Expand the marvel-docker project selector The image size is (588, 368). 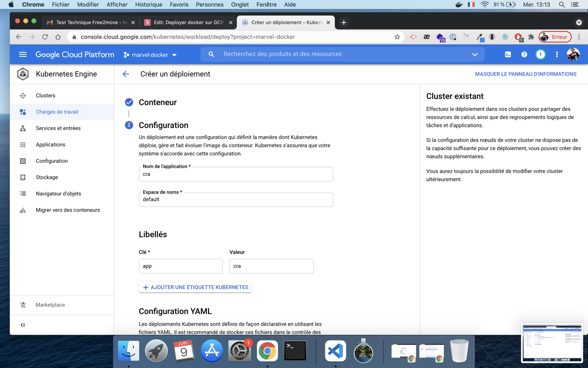coord(150,55)
